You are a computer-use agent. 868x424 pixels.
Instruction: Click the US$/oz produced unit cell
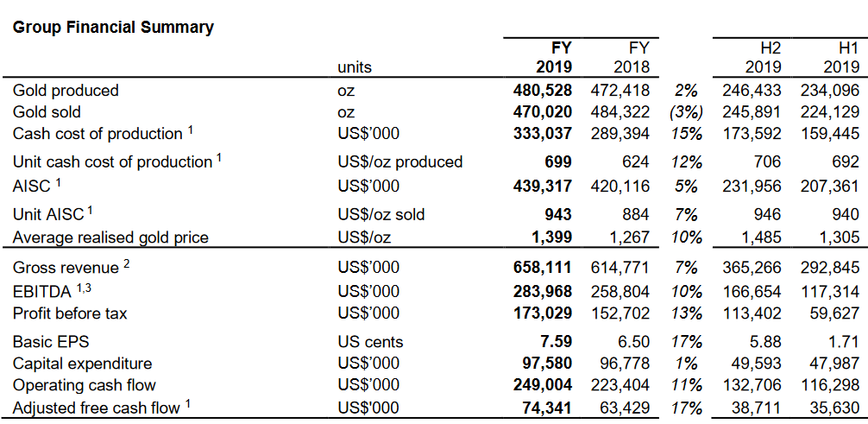(x=400, y=161)
